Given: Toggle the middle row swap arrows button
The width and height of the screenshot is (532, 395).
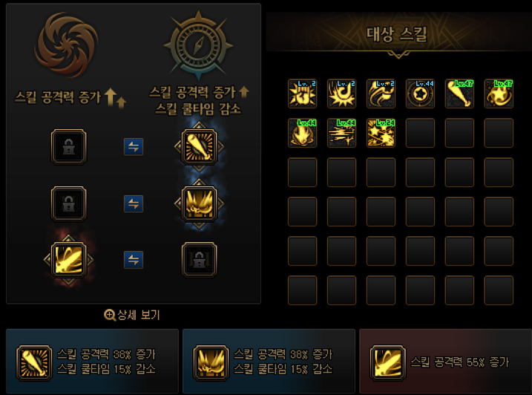Looking at the screenshot, I should click(134, 203).
